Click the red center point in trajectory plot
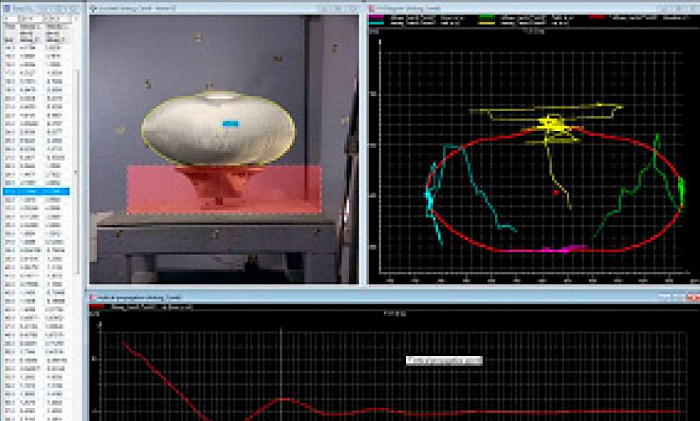Image resolution: width=700 pixels, height=421 pixels. 556,192
